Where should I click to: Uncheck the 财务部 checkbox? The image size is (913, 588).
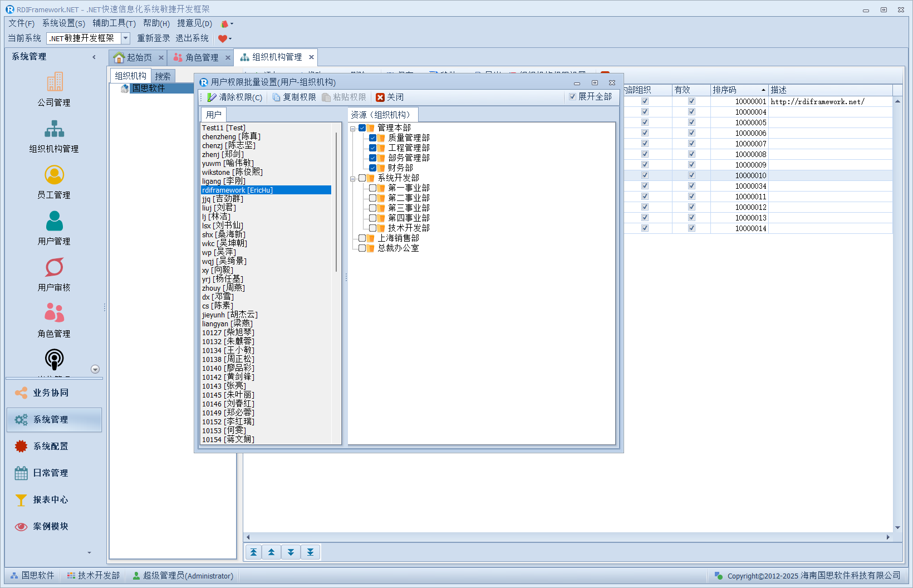373,168
